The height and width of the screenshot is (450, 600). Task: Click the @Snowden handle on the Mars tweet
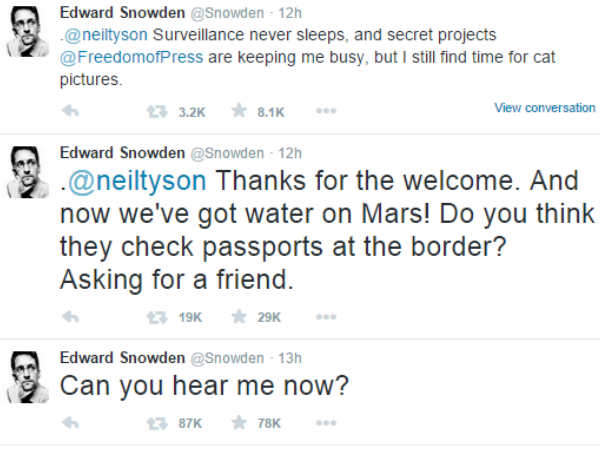click(x=227, y=153)
